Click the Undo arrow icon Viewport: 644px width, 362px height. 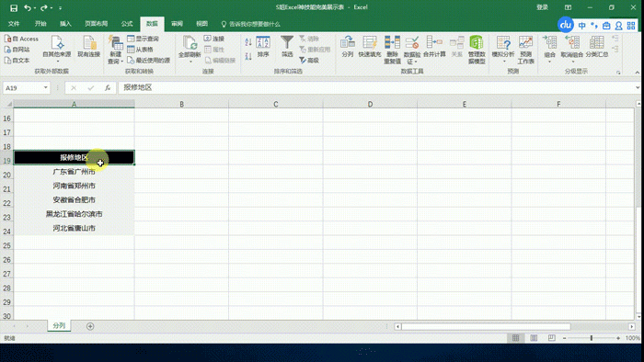coord(28,7)
